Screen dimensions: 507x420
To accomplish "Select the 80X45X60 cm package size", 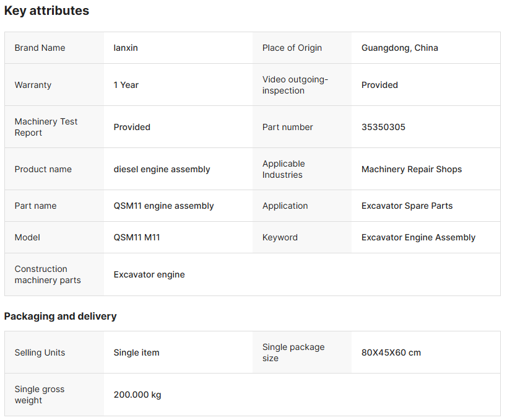I will pos(391,352).
